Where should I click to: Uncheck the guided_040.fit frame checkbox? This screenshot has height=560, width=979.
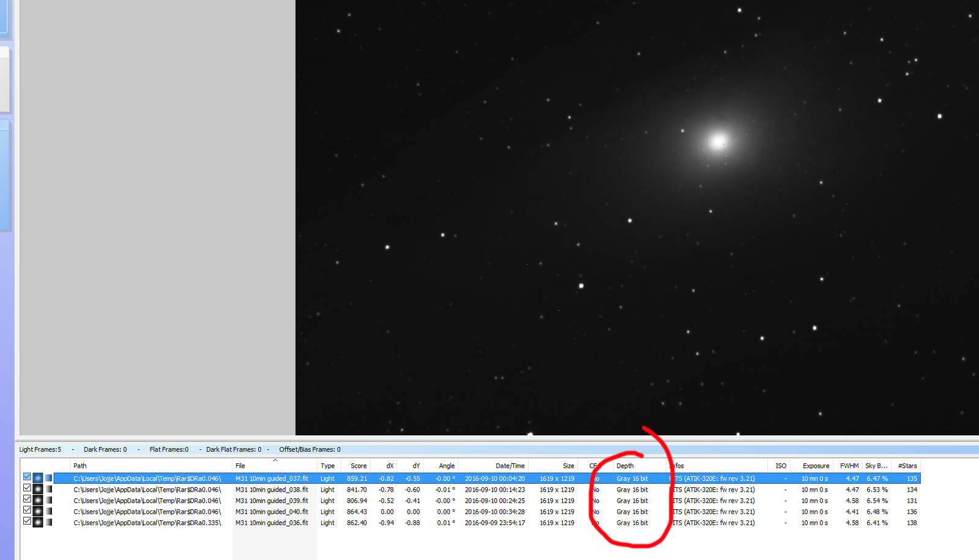pos(27,510)
